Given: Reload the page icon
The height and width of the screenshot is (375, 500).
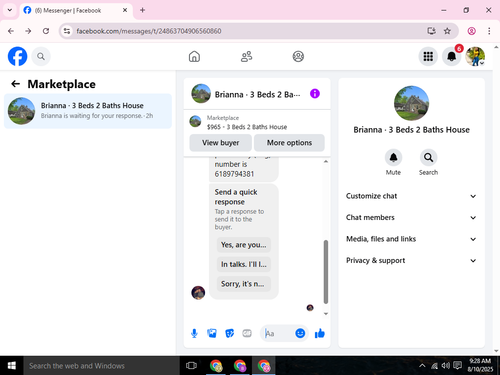Looking at the screenshot, I should pyautogui.click(x=46, y=31).
